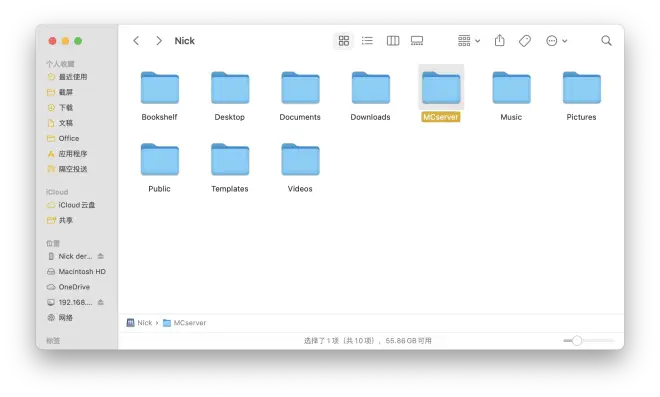Select the Videos folder icon
The width and height of the screenshot is (660, 397).
click(x=300, y=159)
